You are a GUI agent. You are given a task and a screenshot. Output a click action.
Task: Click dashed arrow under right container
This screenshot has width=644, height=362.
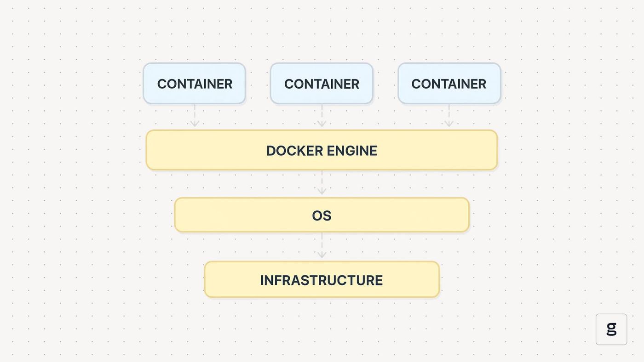click(x=449, y=115)
